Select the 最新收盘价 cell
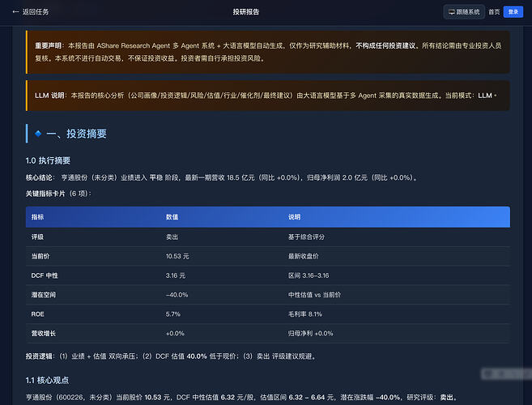The image size is (532, 405). (x=304, y=256)
